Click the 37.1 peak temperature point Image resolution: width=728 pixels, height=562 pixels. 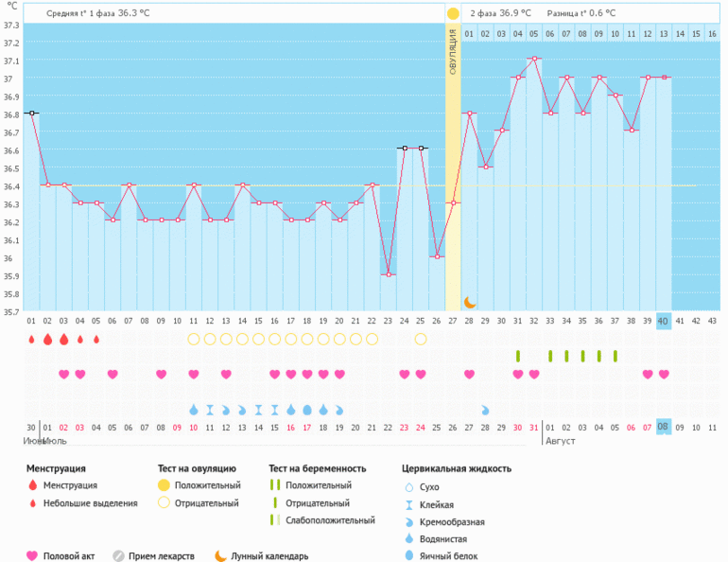tap(534, 59)
